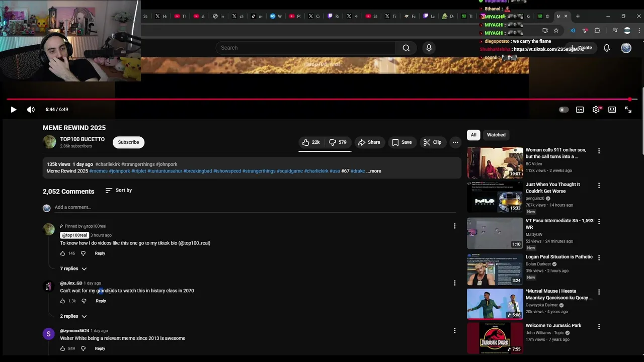Open TOP100 BUCETTO channel avatar

49,142
